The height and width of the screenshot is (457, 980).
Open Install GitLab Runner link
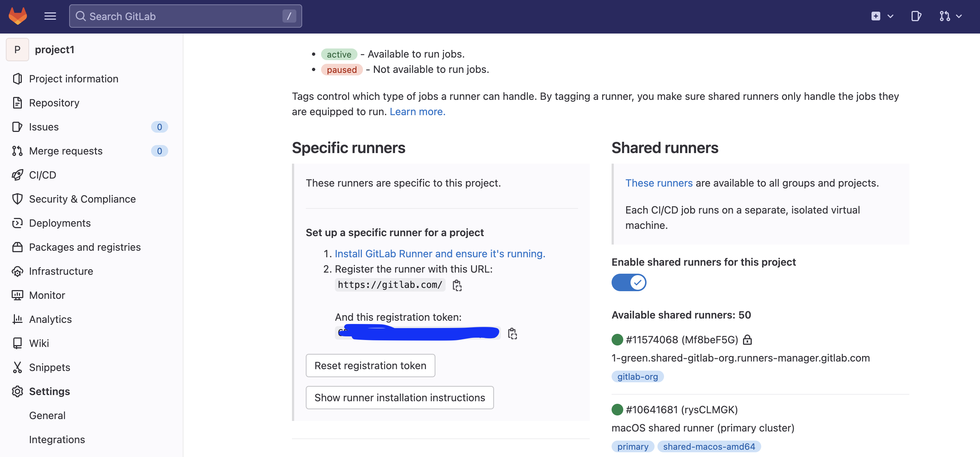pyautogui.click(x=440, y=254)
